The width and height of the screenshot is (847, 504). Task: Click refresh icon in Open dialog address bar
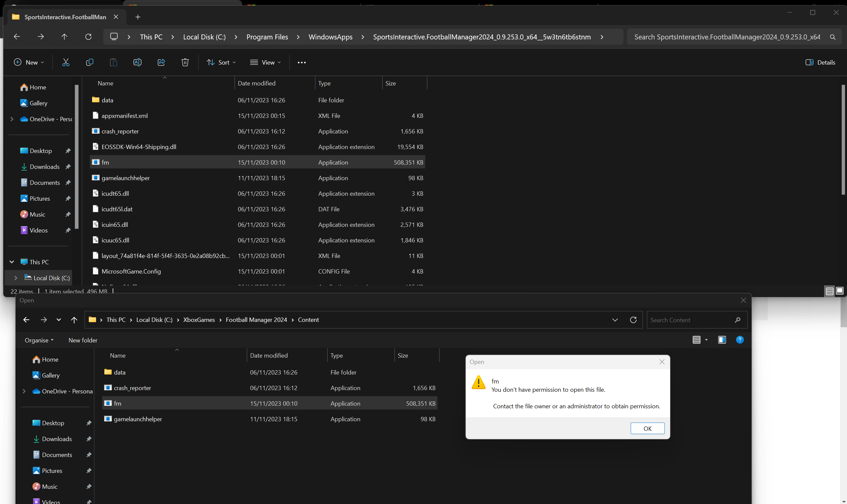(x=633, y=320)
